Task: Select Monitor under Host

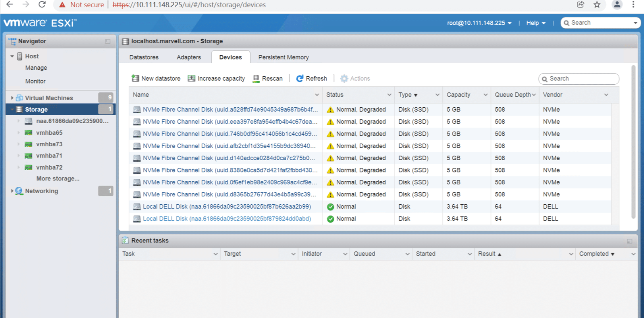Action: coord(35,81)
